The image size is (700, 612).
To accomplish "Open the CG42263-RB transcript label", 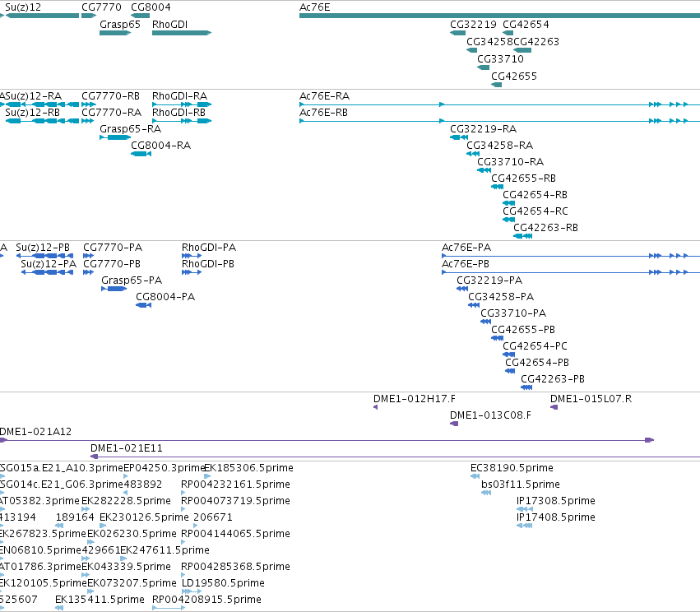I will click(546, 228).
